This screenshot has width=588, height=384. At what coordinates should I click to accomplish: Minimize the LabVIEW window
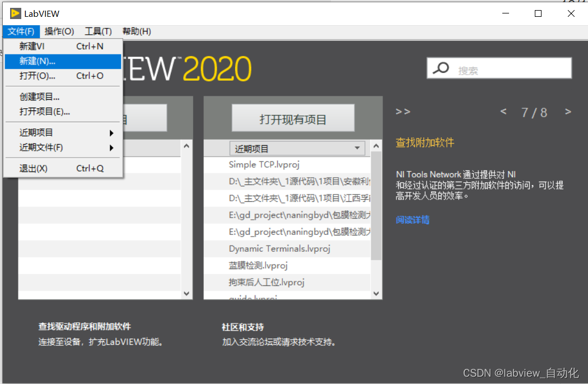(506, 13)
